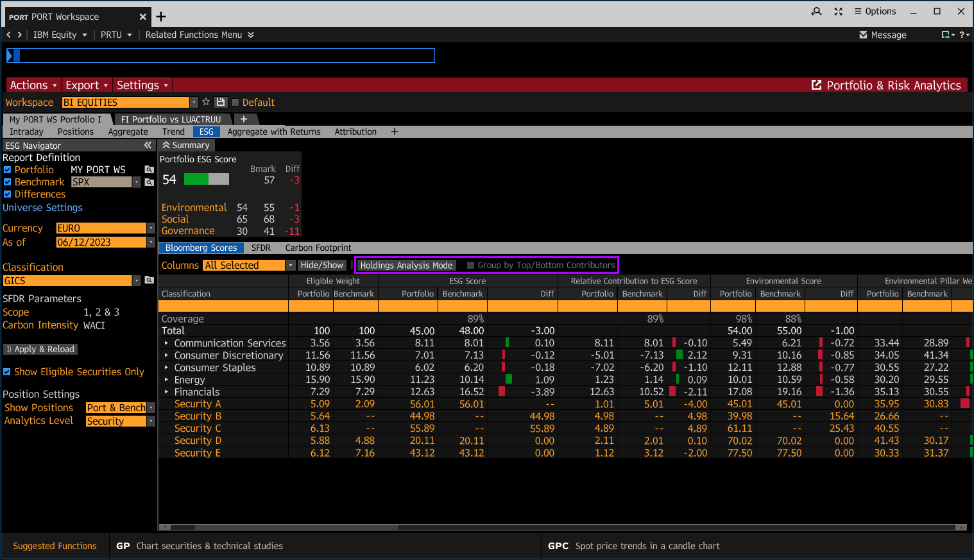
Task: Open the As of date dropdown
Action: (151, 242)
